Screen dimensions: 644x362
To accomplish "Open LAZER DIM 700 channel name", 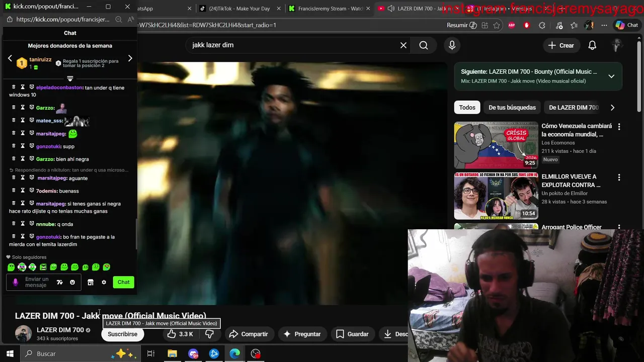I will coord(60,330).
